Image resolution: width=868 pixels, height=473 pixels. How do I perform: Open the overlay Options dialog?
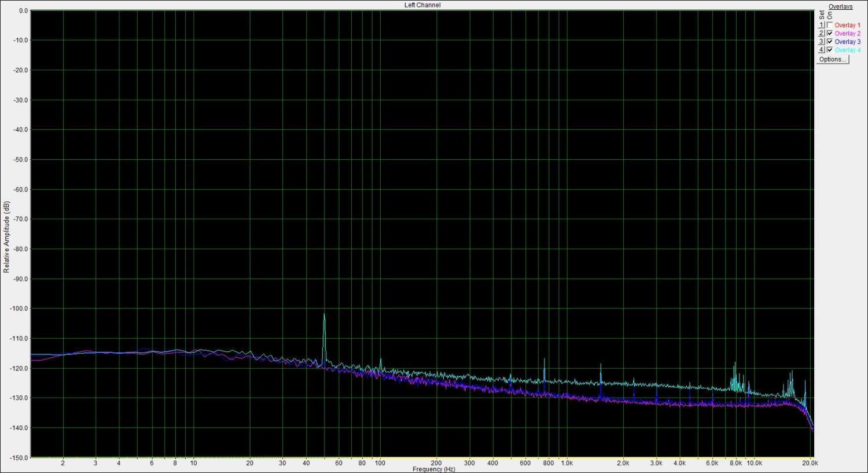pos(832,59)
